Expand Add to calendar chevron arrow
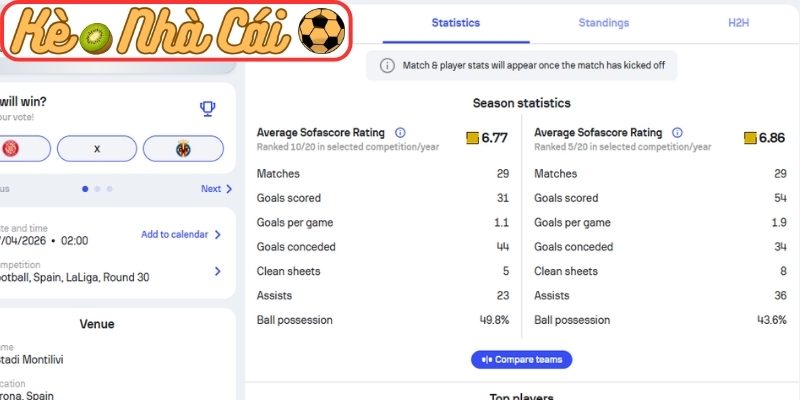The height and width of the screenshot is (400, 800). [218, 235]
